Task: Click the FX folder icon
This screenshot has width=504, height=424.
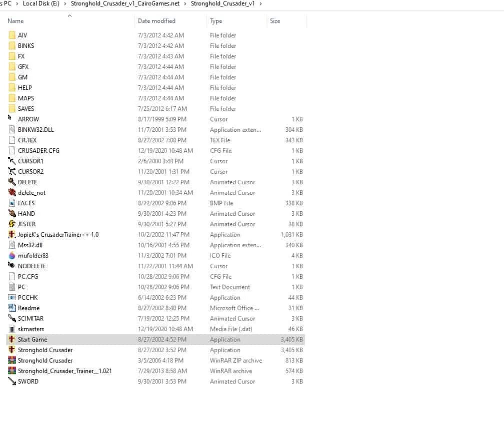Action: 12,56
